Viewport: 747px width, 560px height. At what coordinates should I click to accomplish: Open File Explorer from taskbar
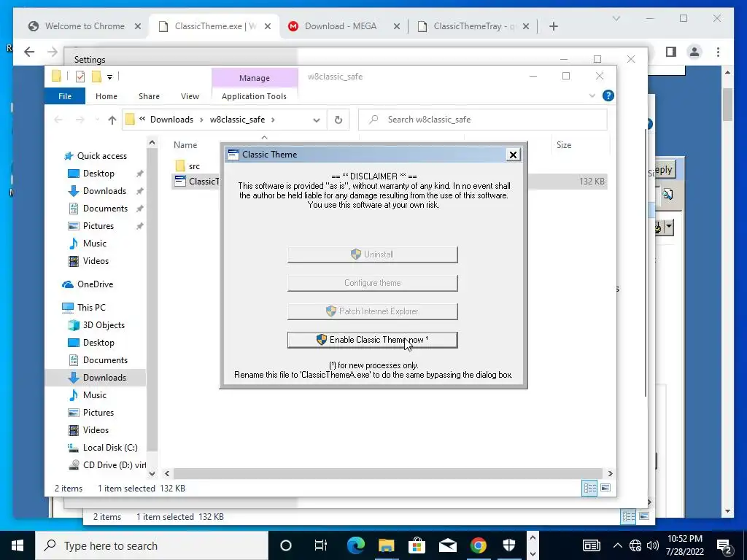387,545
